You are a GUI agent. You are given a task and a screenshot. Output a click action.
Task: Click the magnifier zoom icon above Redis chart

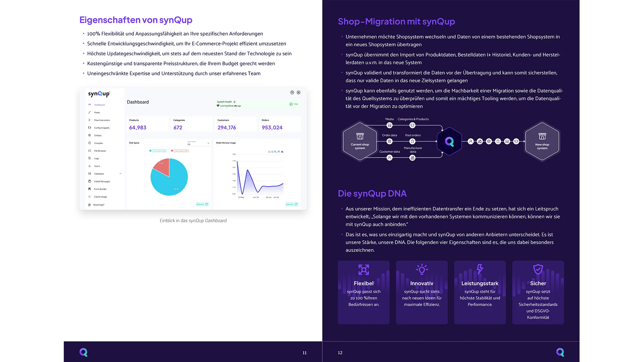tap(275, 152)
